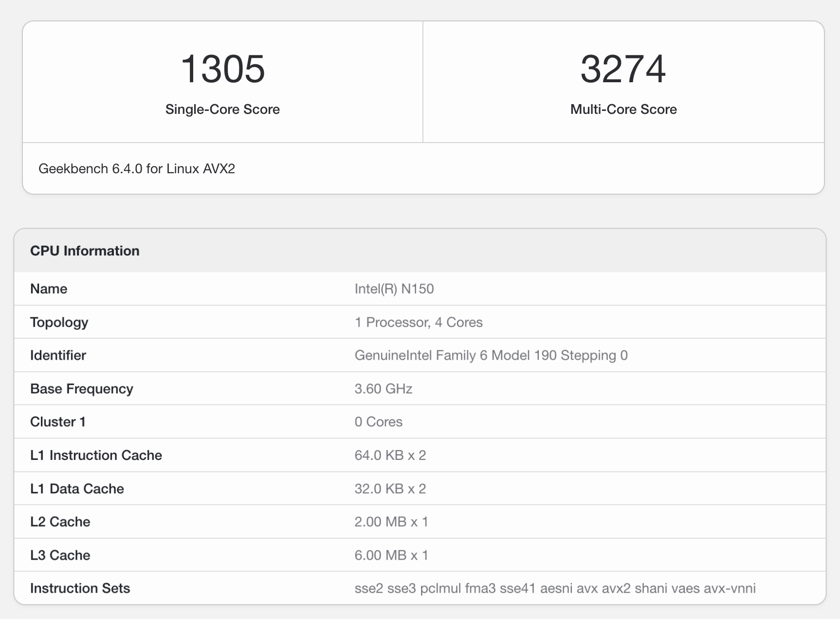The width and height of the screenshot is (840, 619).
Task: Select the 1305 single-core score number
Action: point(222,69)
